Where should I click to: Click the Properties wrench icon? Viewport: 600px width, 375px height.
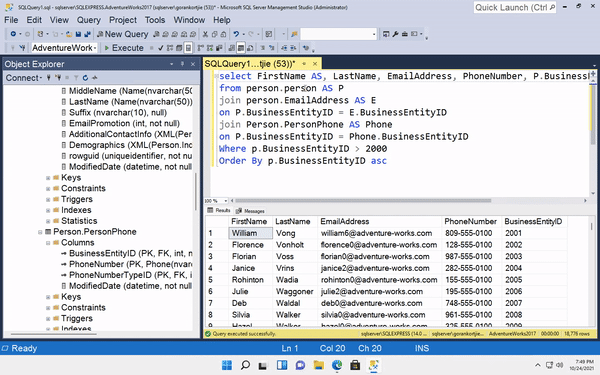point(395,34)
